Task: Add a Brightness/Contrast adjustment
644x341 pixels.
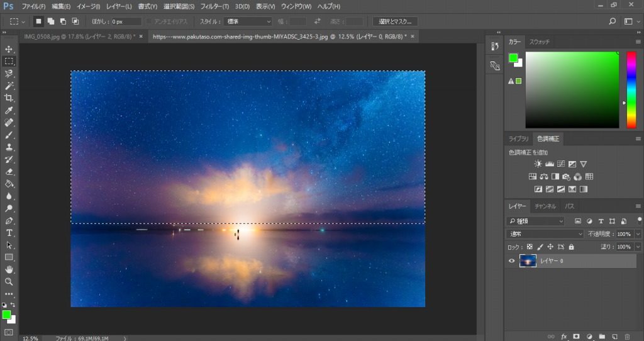Action: click(x=538, y=164)
